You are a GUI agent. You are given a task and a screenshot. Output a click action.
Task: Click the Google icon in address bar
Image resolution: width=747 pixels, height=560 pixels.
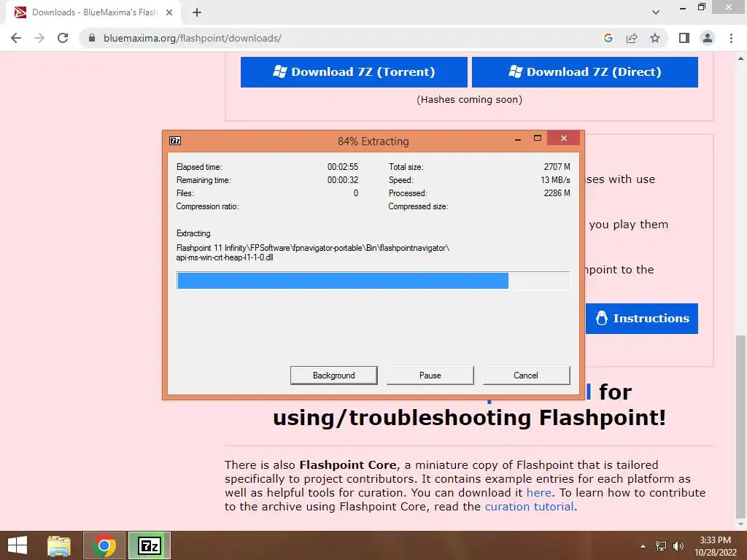click(x=608, y=38)
